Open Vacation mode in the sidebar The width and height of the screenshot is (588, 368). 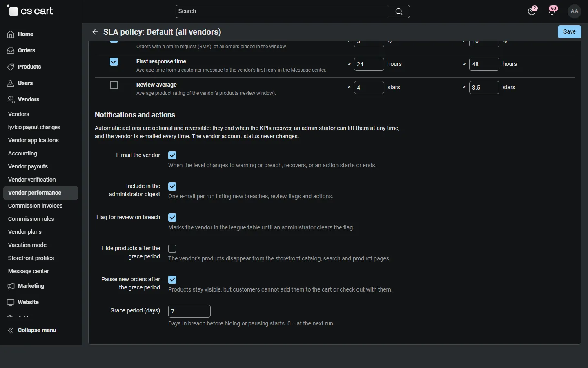click(27, 245)
